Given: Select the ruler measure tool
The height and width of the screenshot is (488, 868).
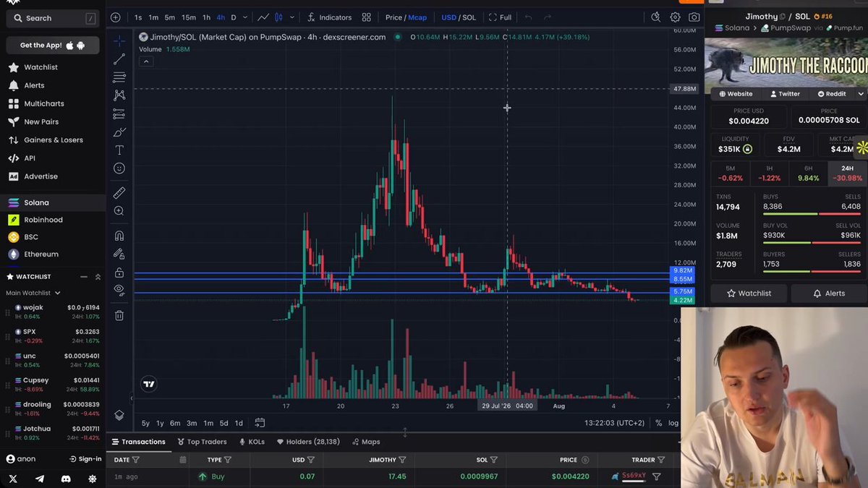Looking at the screenshot, I should [x=119, y=193].
